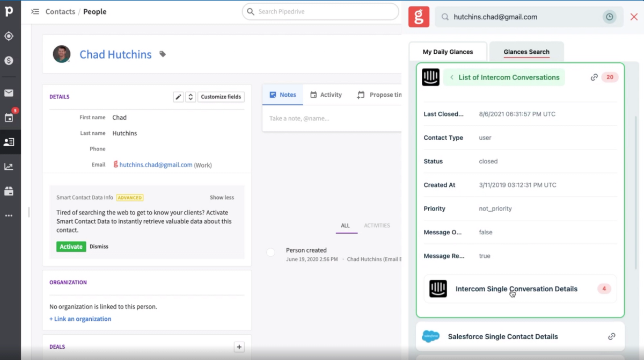Click the Last Closed date value

click(517, 114)
